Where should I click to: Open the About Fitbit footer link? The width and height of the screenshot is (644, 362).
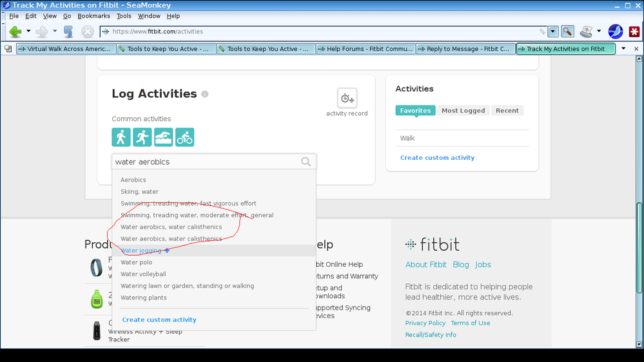click(x=426, y=265)
